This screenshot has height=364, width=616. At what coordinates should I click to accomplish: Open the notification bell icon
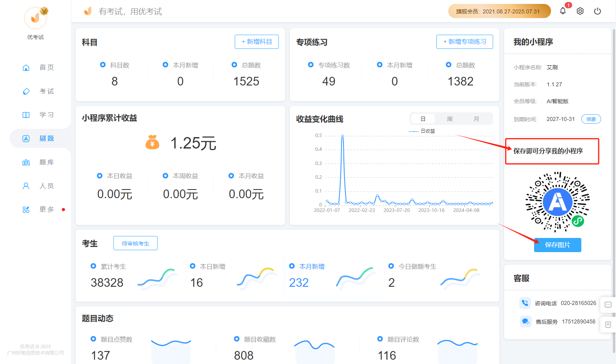[x=563, y=11]
